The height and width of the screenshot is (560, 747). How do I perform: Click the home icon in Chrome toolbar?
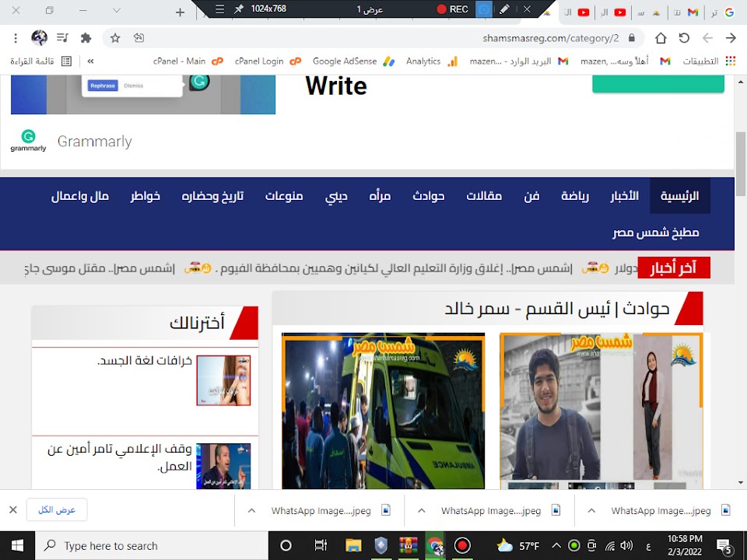point(661,38)
